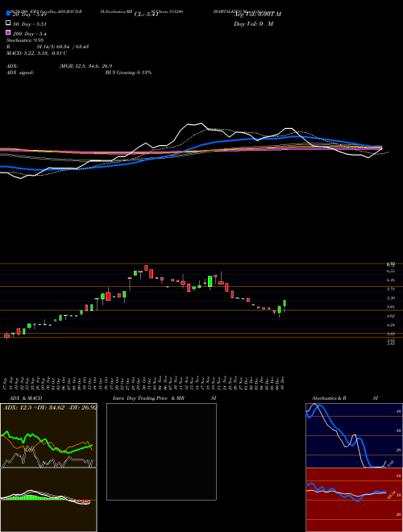Click the 'Avg Vol: 0.001 M' text
Viewport: 403px width, 532px height.
[257, 15]
